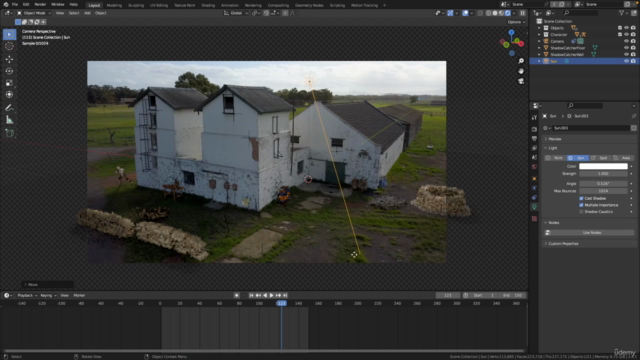Toggle camera view with camera icon
This screenshot has width=640, height=360.
(x=521, y=81)
